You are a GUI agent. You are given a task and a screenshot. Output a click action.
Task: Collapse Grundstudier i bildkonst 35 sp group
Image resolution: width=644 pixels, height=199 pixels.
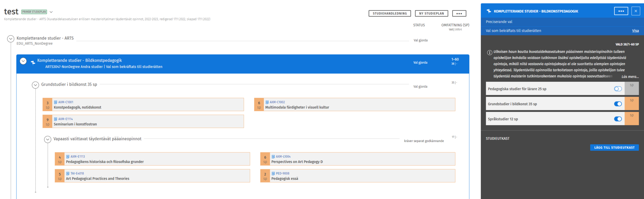point(35,85)
